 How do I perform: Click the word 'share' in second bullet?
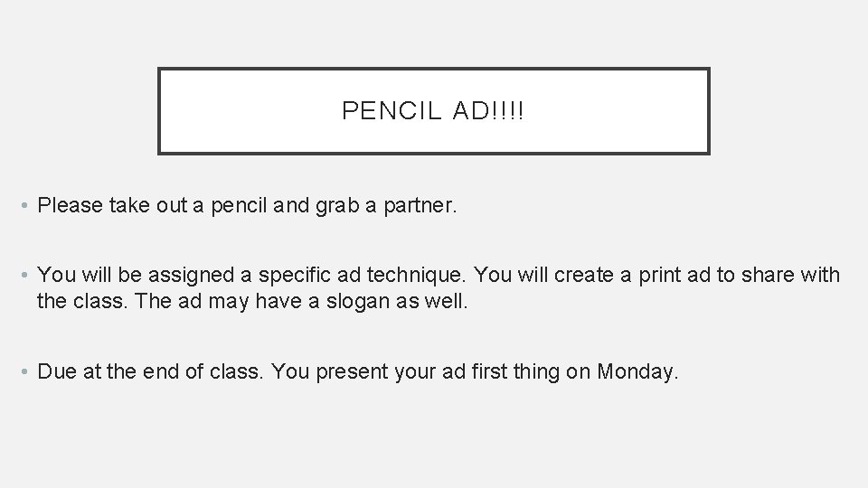tap(768, 275)
